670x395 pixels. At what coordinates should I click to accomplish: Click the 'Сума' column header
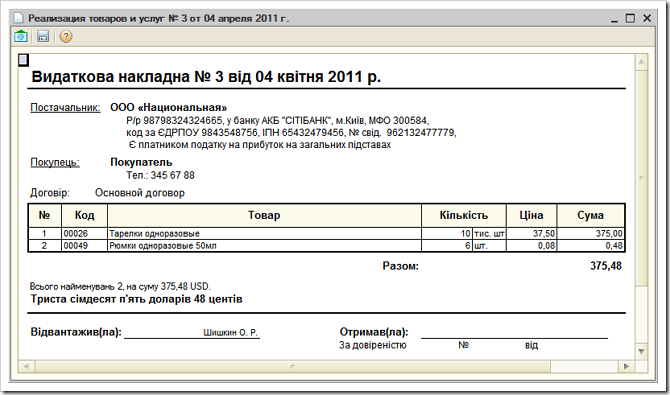[x=591, y=215]
